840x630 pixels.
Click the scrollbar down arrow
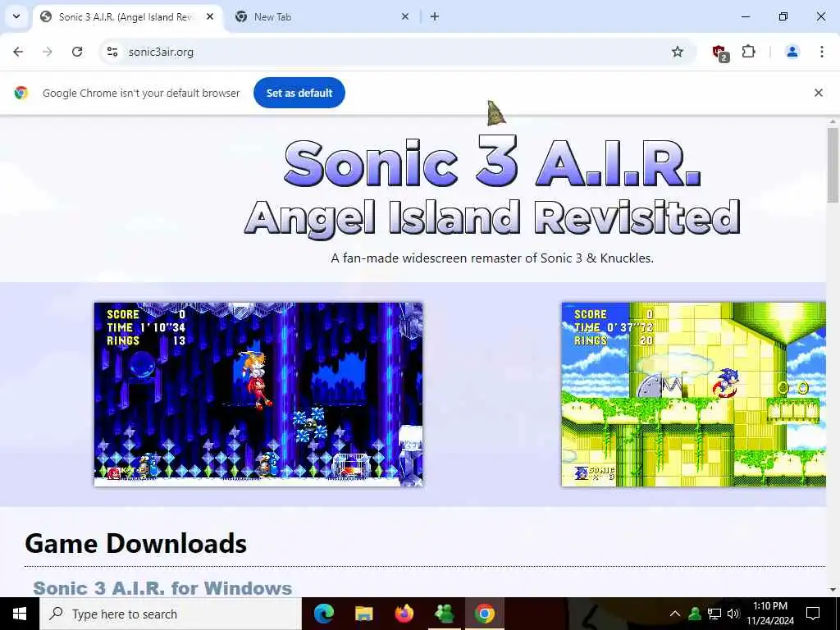(x=833, y=590)
